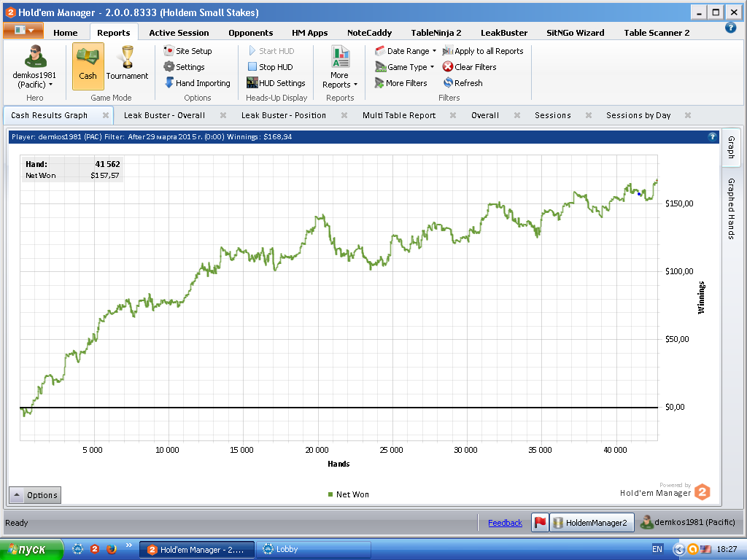Click the Hold'em Manager 2 logo
This screenshot has width=747, height=560.
703,492
